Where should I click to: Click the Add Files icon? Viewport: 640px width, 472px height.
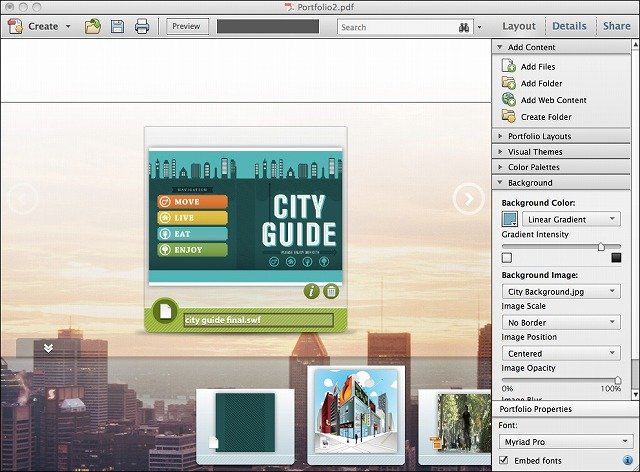(509, 66)
